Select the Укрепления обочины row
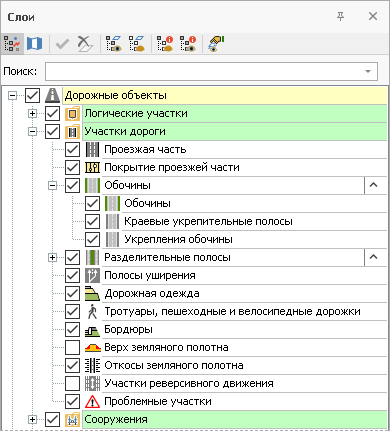 pyautogui.click(x=254, y=239)
